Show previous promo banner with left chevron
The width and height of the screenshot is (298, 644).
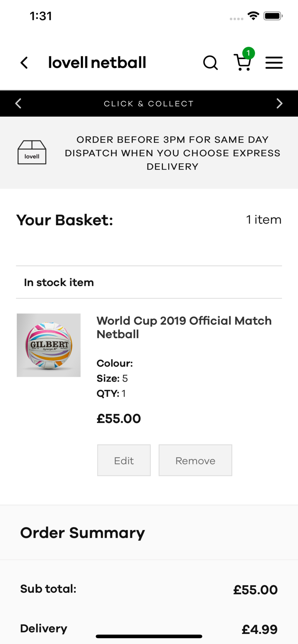click(x=18, y=103)
